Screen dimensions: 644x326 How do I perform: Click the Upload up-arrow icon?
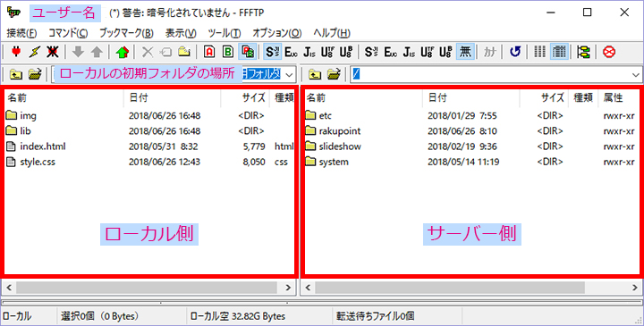point(97,52)
